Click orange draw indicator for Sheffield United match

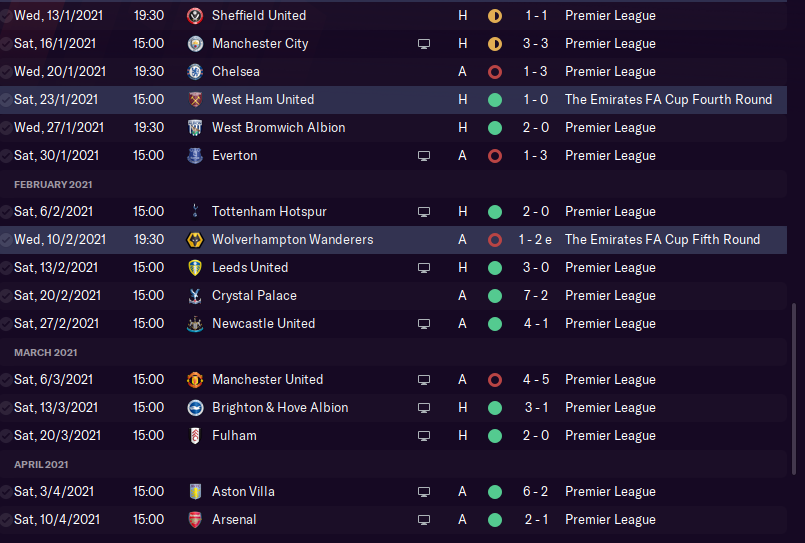(x=494, y=16)
